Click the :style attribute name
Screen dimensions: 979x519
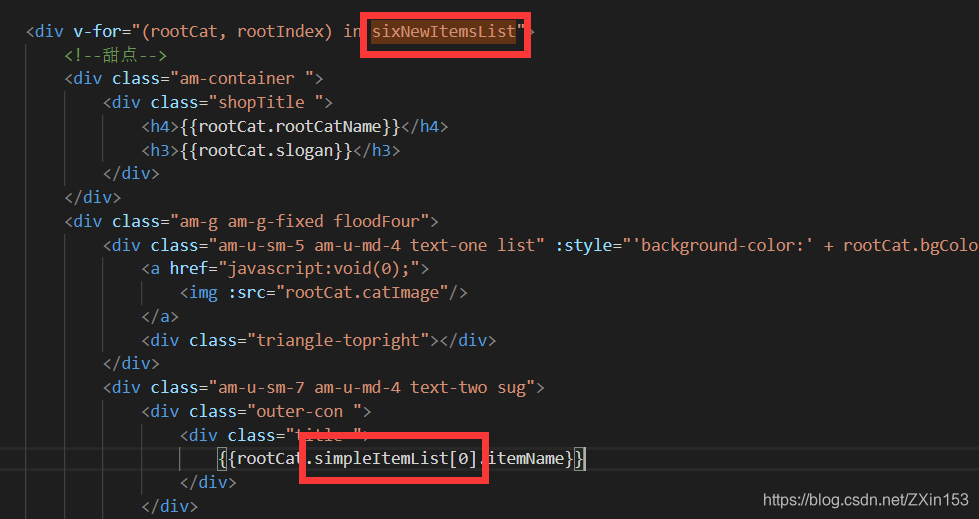tap(583, 245)
